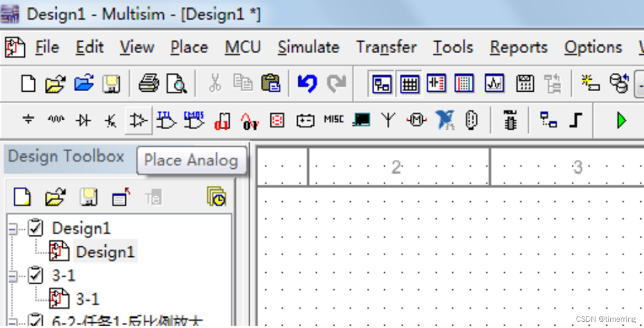Place NI component blue bird icon

(445, 120)
